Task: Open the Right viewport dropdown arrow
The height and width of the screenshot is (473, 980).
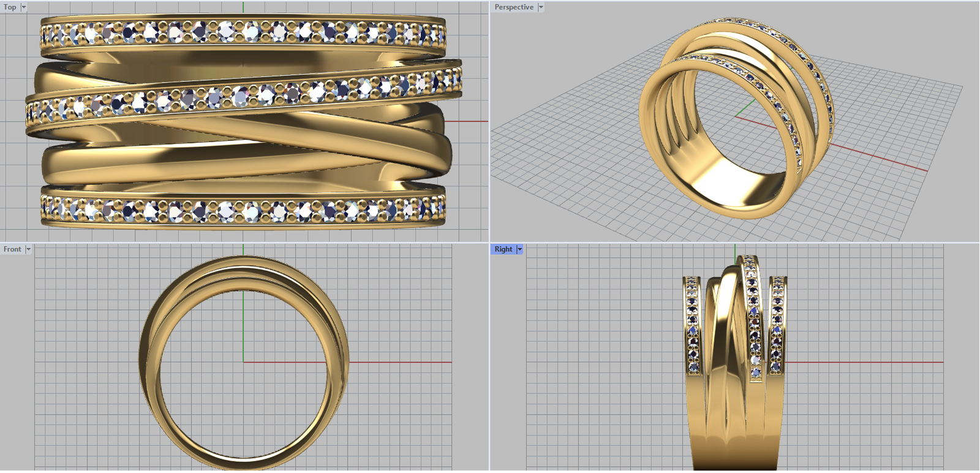Action: [519, 249]
